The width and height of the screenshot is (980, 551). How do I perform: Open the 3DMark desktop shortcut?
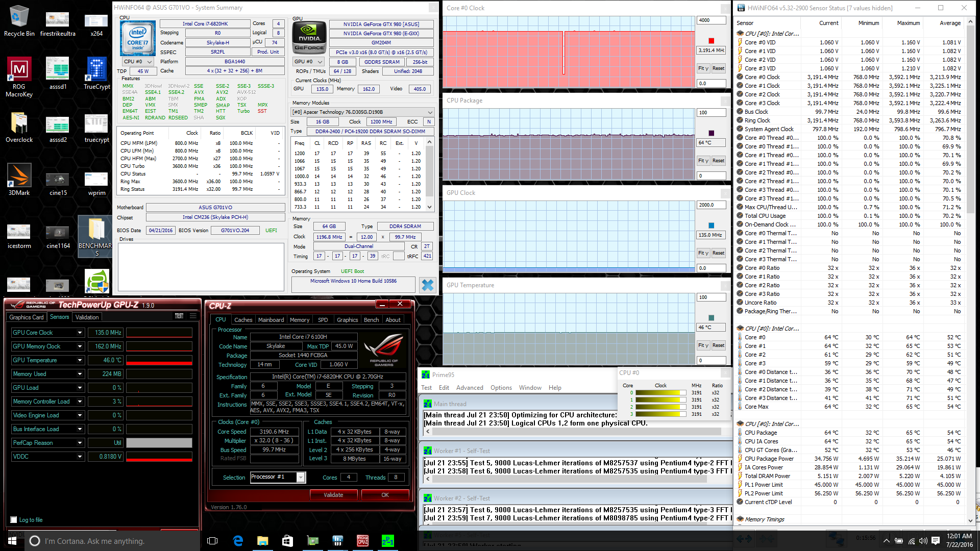pos(19,180)
